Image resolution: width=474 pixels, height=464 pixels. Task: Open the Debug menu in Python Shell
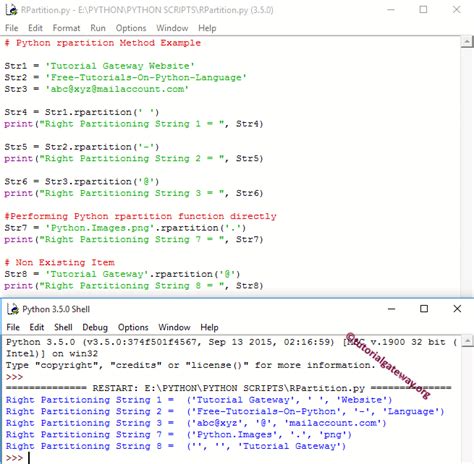(x=95, y=327)
